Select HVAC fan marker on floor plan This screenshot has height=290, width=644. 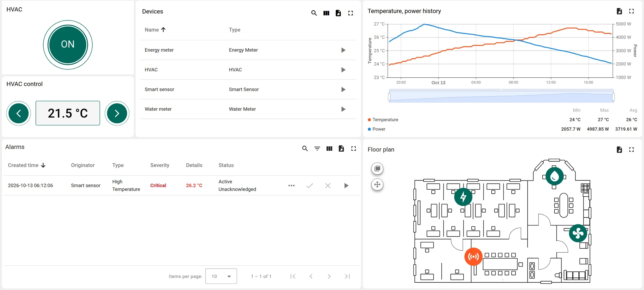coord(578,233)
